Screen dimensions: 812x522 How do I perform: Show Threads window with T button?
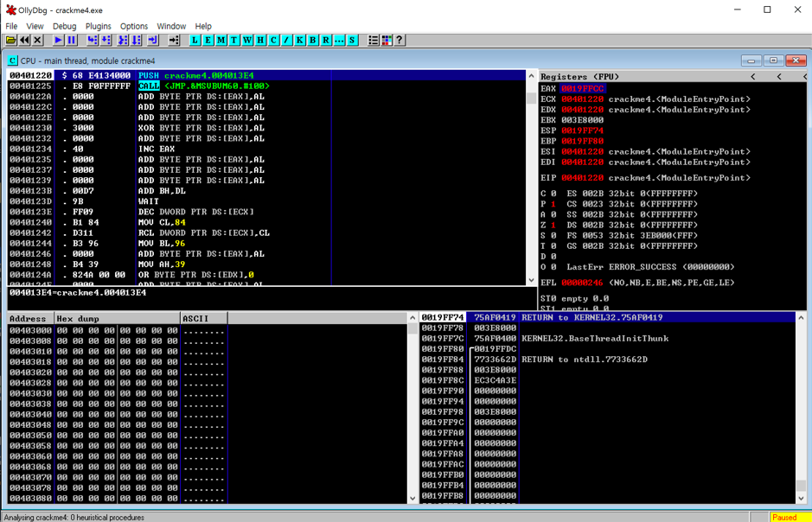(234, 40)
